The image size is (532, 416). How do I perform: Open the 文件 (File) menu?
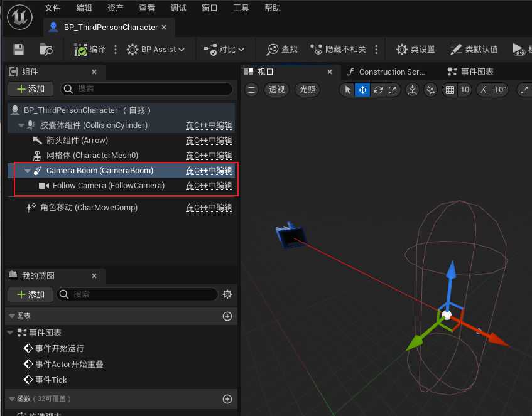point(53,8)
